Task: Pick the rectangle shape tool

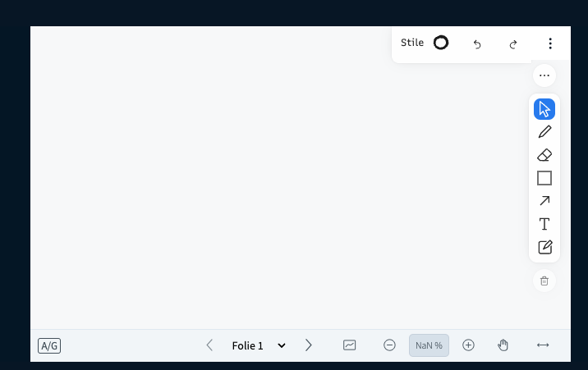Action: coord(544,178)
